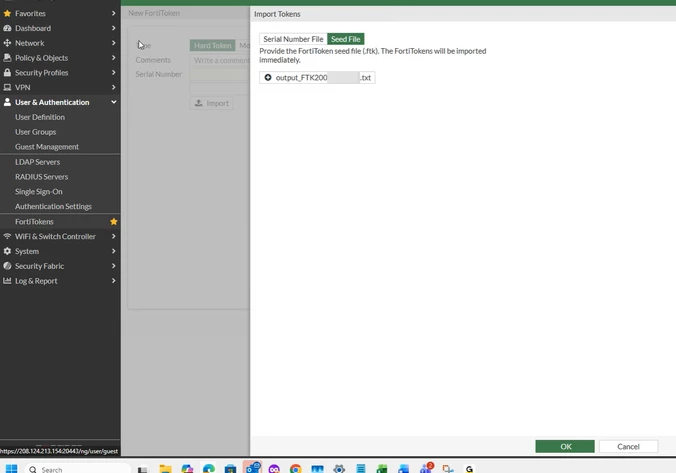Screen dimensions: 676x473
Task: Expand VPN chevron arrow
Action: pyautogui.click(x=113, y=87)
